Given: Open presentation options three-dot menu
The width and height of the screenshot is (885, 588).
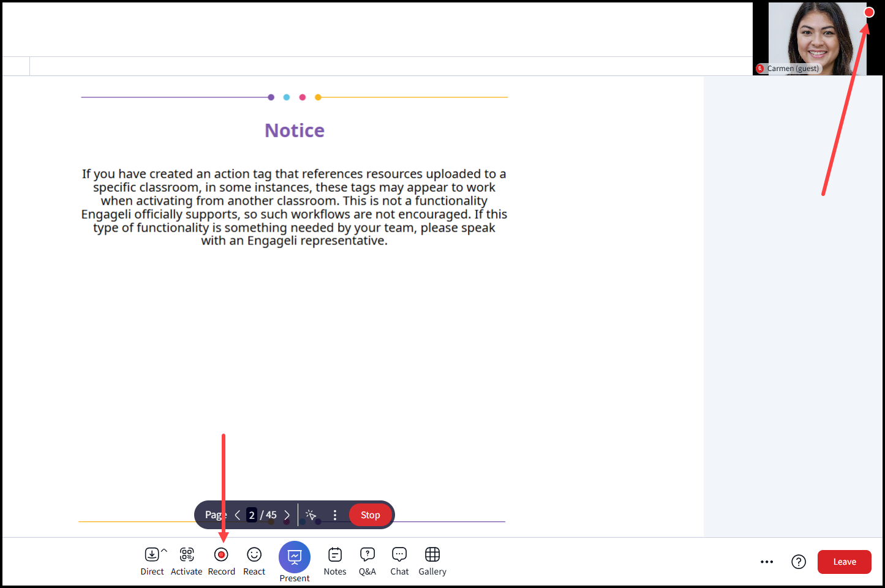Looking at the screenshot, I should [x=335, y=515].
